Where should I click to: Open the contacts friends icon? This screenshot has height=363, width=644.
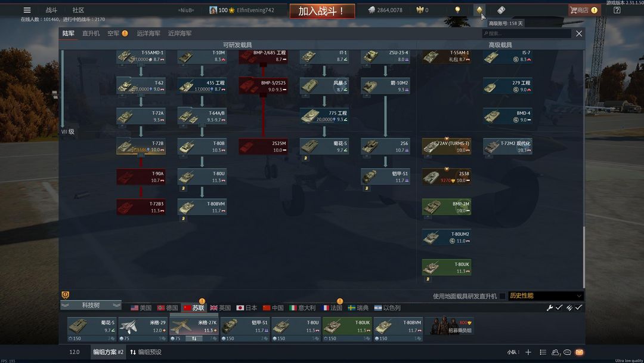pyautogui.click(x=555, y=352)
